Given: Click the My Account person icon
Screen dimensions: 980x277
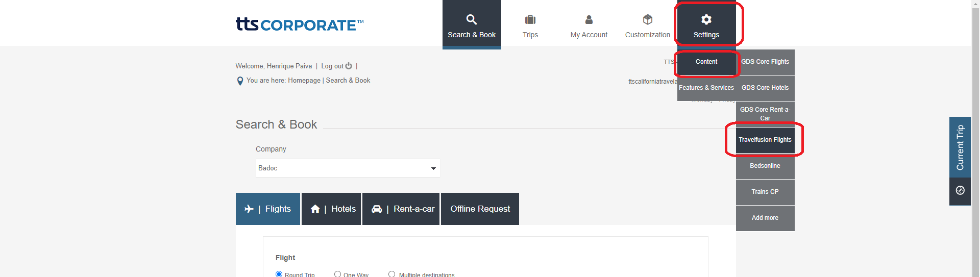Looking at the screenshot, I should coord(589,19).
